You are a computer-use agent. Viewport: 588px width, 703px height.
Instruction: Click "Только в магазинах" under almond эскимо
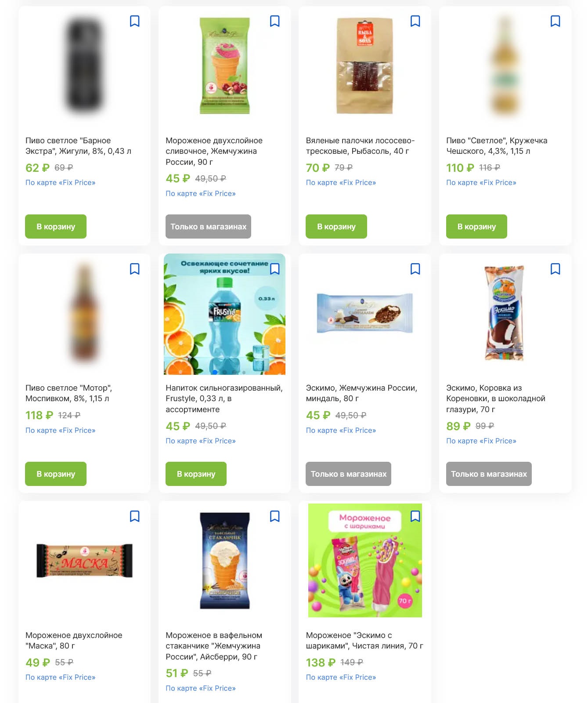click(x=349, y=474)
